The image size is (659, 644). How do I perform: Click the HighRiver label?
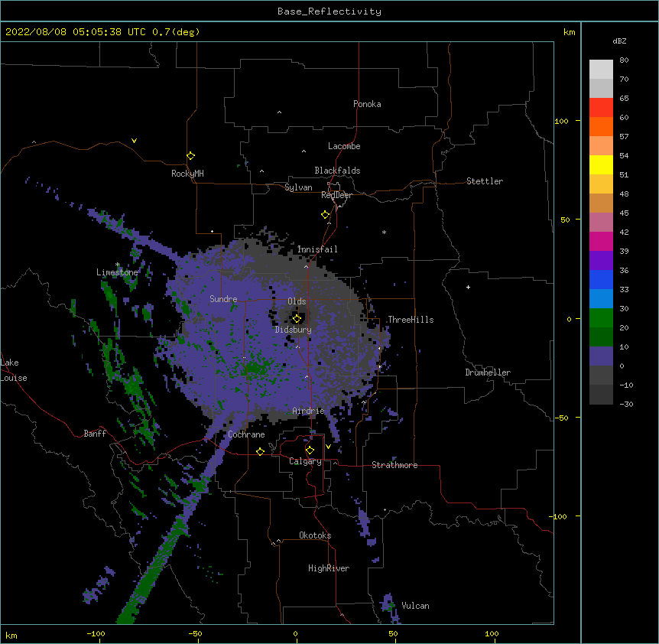coord(329,568)
